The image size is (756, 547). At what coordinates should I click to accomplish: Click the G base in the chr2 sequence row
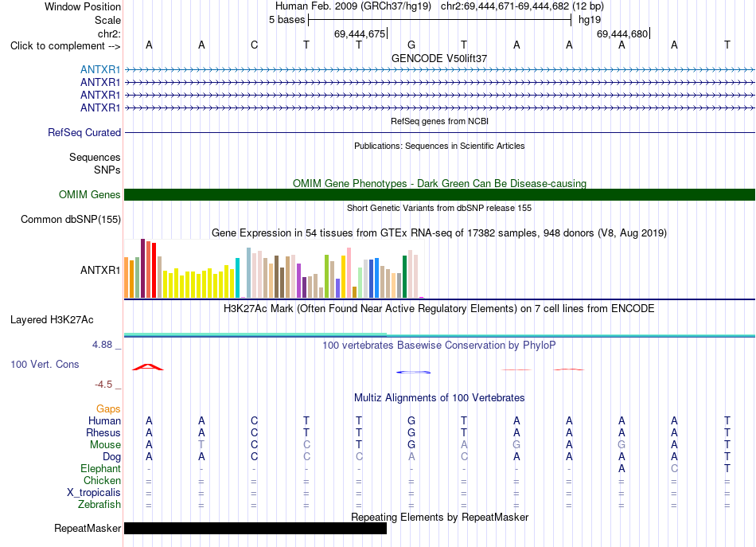coord(411,45)
